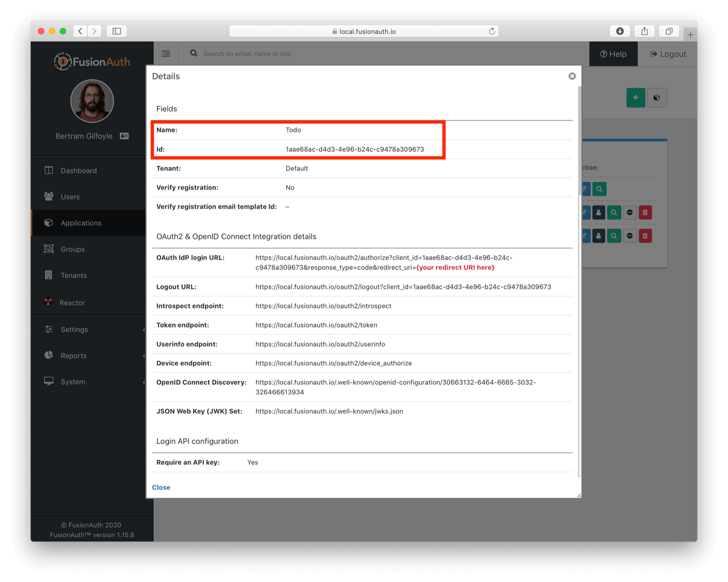Click the middle row's deactivate minus icon
This screenshot has height=582, width=728.
tap(630, 212)
